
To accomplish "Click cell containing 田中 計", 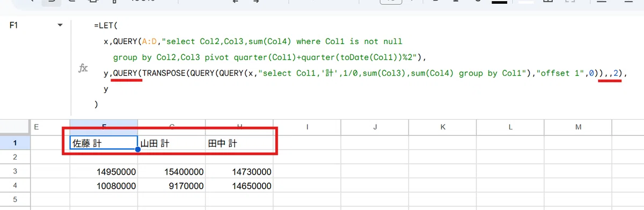I will tap(239, 143).
